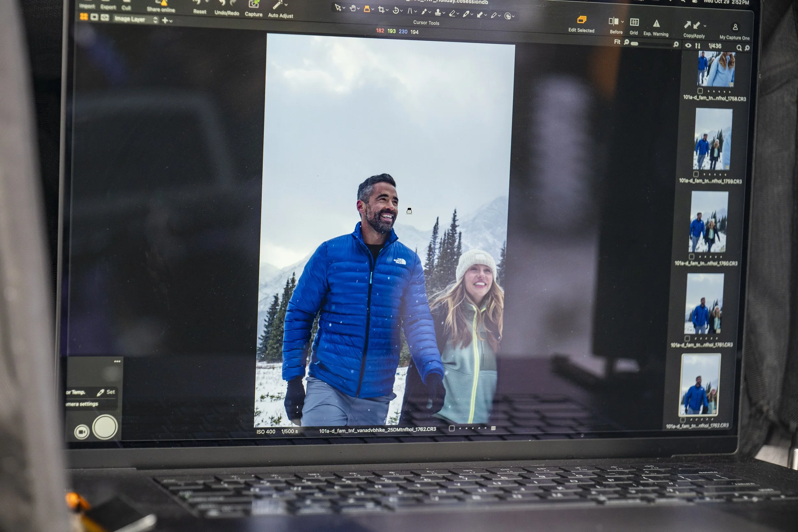Image resolution: width=798 pixels, height=532 pixels.
Task: Click the Capture camera icon
Action: click(253, 5)
